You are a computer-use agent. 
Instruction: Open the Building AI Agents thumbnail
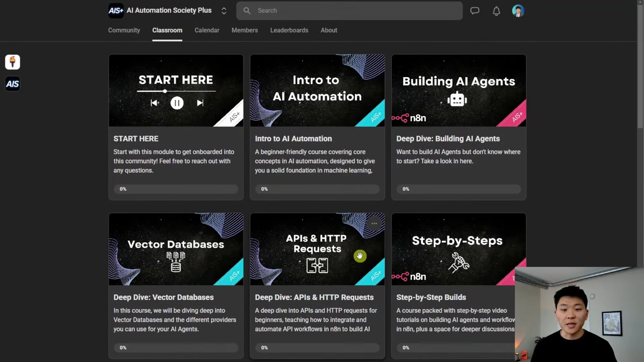point(459,90)
